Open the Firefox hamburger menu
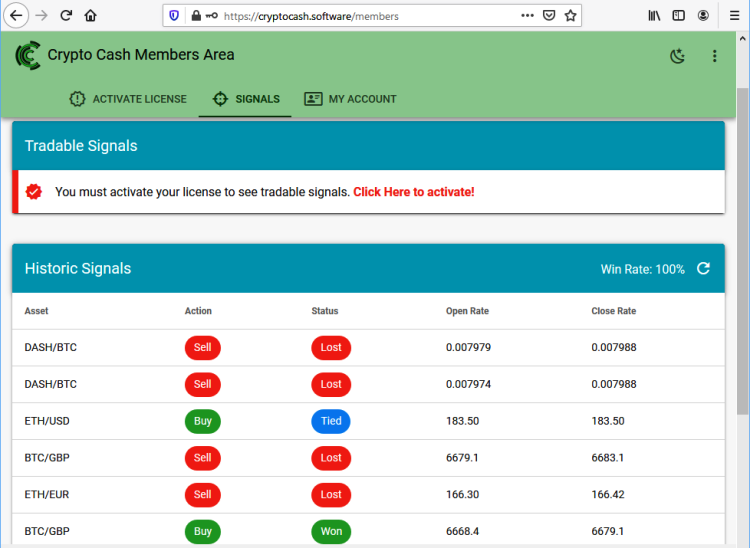 (x=735, y=16)
